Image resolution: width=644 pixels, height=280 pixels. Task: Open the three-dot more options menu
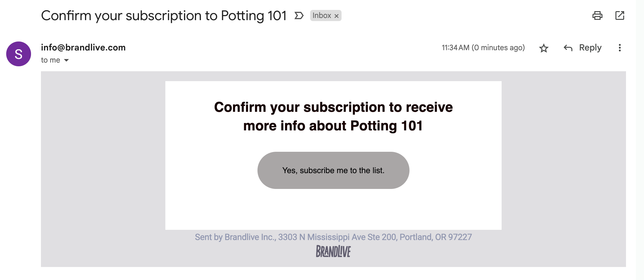click(619, 48)
